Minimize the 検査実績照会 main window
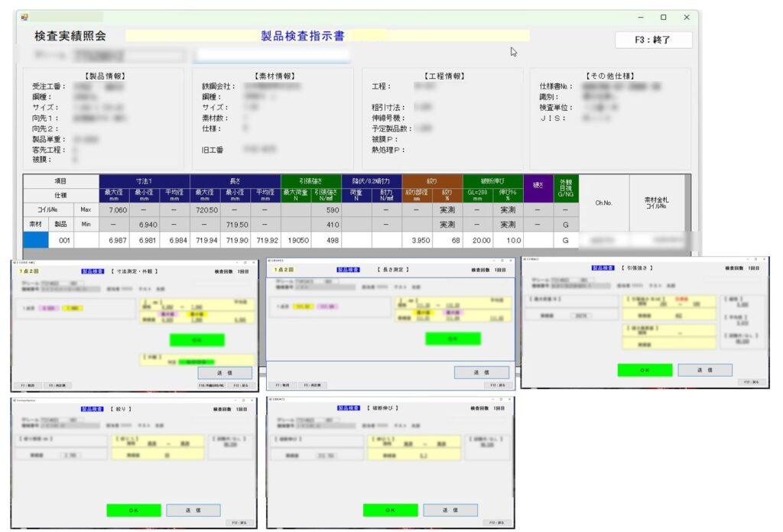Viewport: 783px width, 532px height. point(640,17)
